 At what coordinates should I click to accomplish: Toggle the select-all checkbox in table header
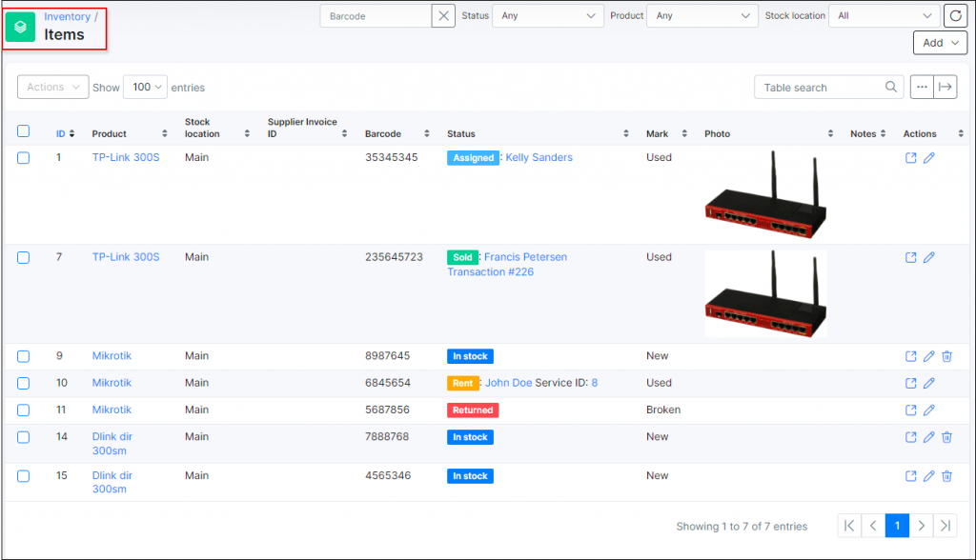point(23,130)
